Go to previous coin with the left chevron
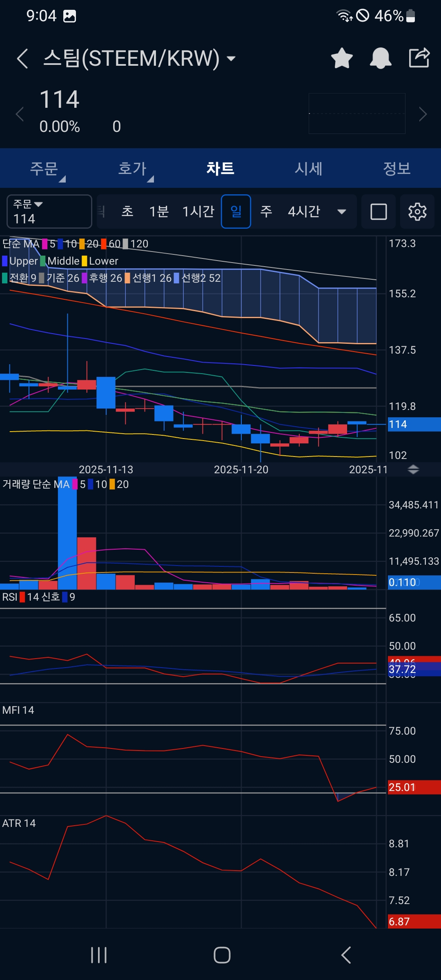 coord(19,114)
